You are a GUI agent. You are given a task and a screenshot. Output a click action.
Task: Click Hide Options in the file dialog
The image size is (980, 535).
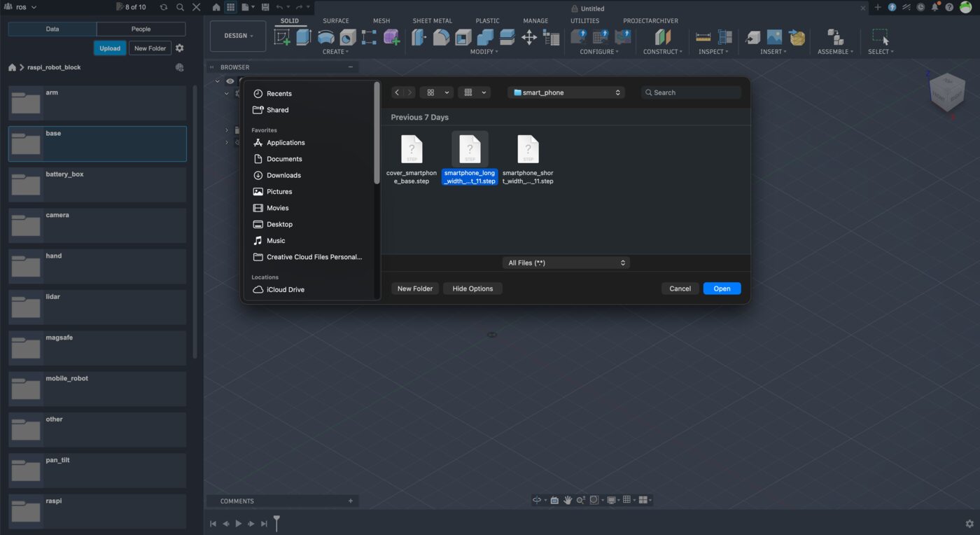[472, 289]
